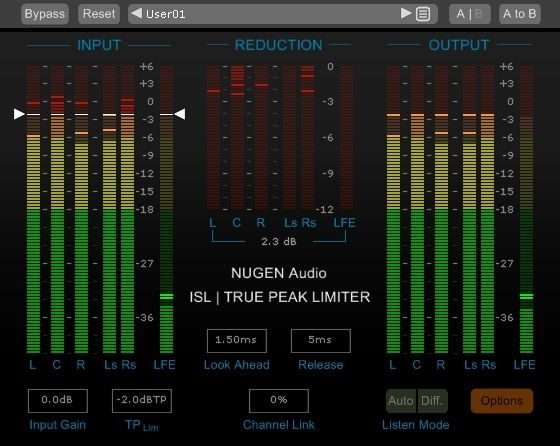560x446 pixels.
Task: Click the Channel Link 0% field
Action: [279, 401]
